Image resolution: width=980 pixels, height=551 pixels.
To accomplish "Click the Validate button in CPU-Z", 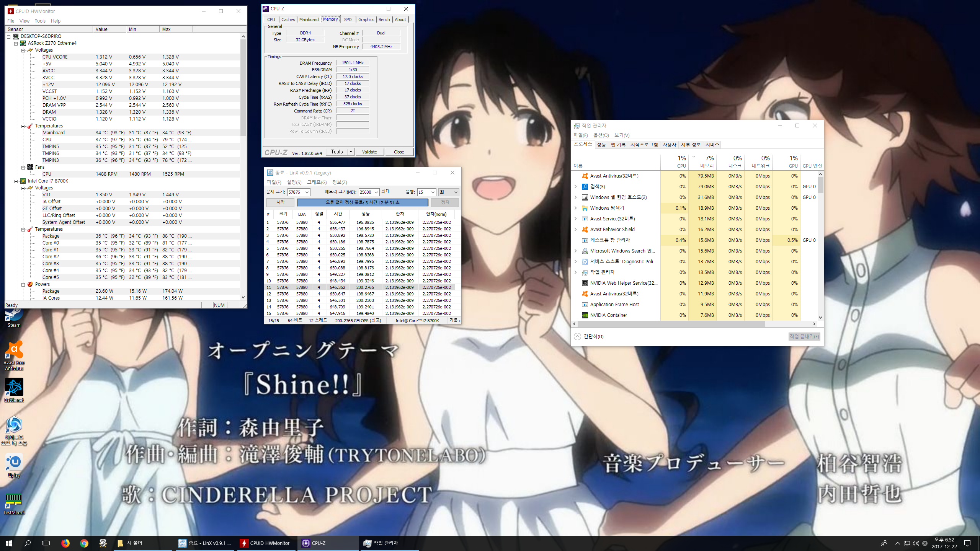I will click(x=369, y=152).
